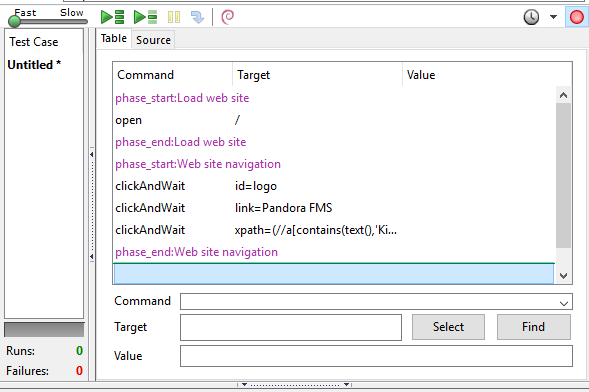Toggle the red record button
Screen dimensions: 589x392
577,17
